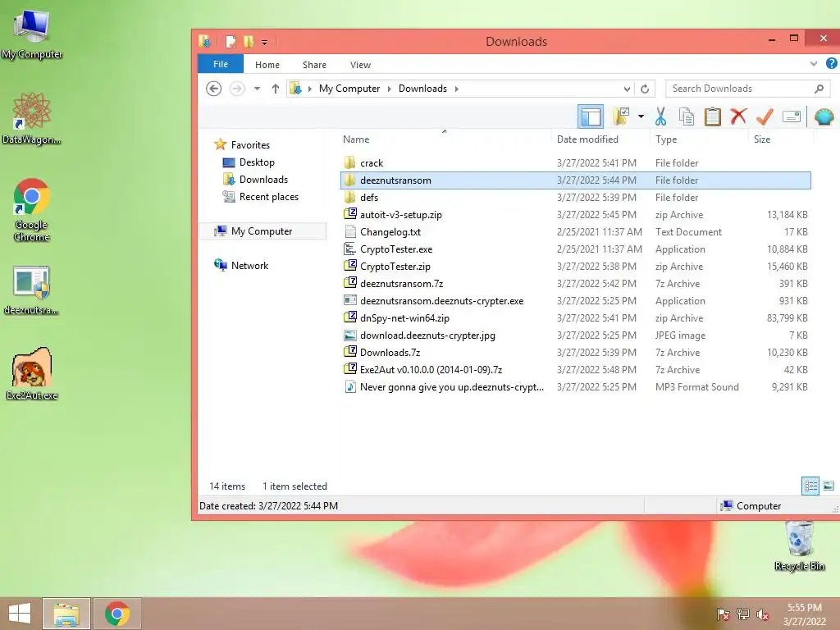The image size is (840, 630).
Task: Click the New folder quick access icon
Action: point(249,41)
